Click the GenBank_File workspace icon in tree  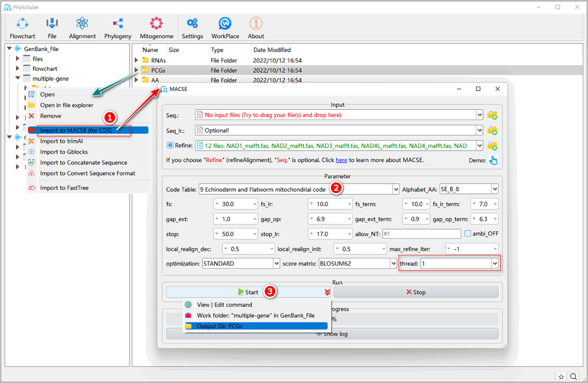click(x=18, y=49)
